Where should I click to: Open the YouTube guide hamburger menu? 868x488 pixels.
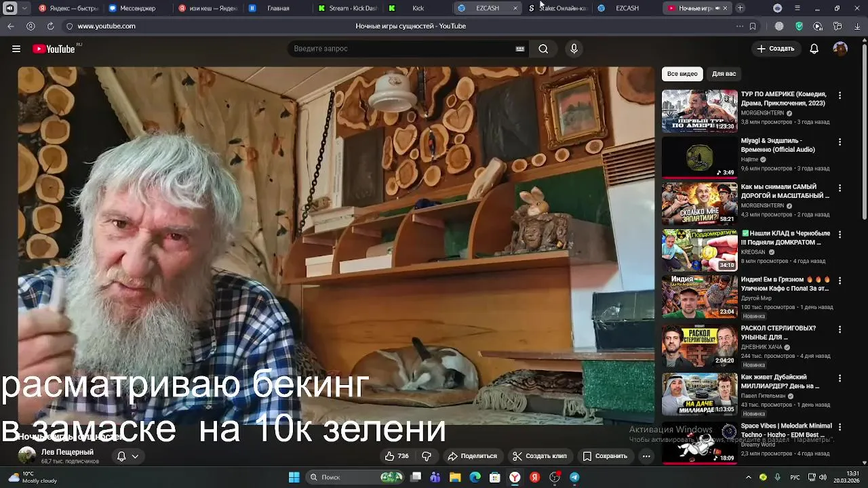(16, 49)
